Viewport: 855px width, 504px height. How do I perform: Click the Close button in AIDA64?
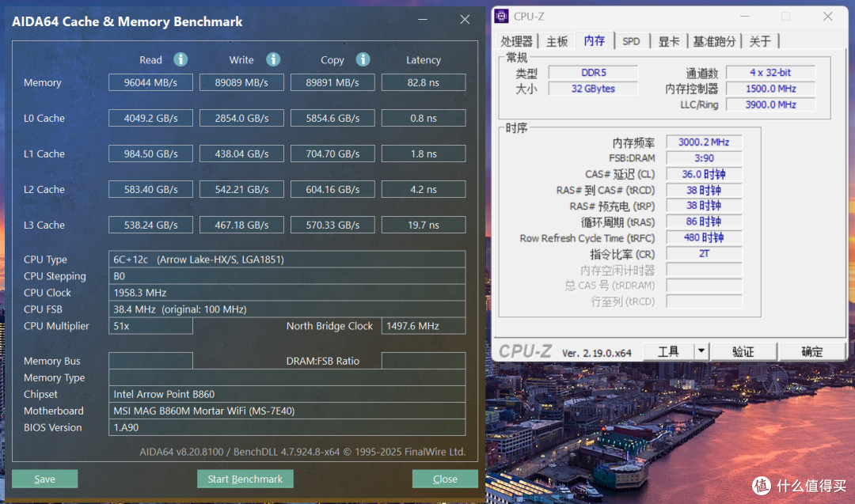point(445,479)
